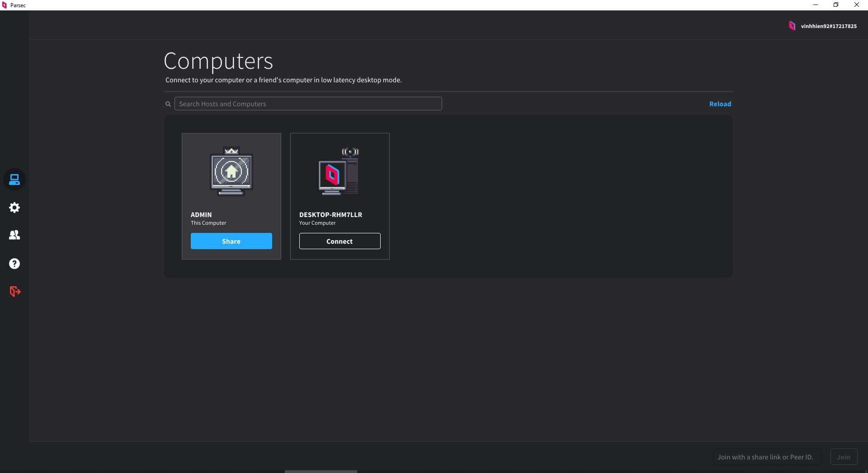Click the Parsec avatar icon beside the username
Image resolution: width=868 pixels, height=473 pixels.
792,26
